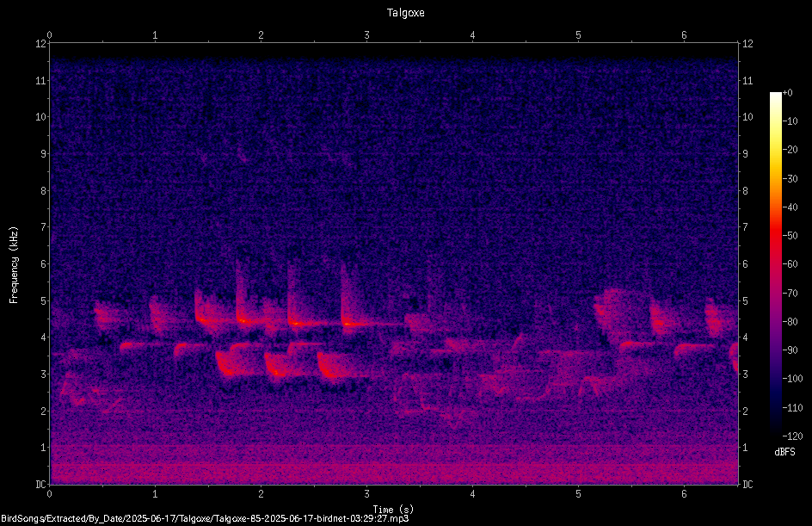Click the dBFS label under the colorbar
This screenshot has width=812, height=526.
(784, 452)
